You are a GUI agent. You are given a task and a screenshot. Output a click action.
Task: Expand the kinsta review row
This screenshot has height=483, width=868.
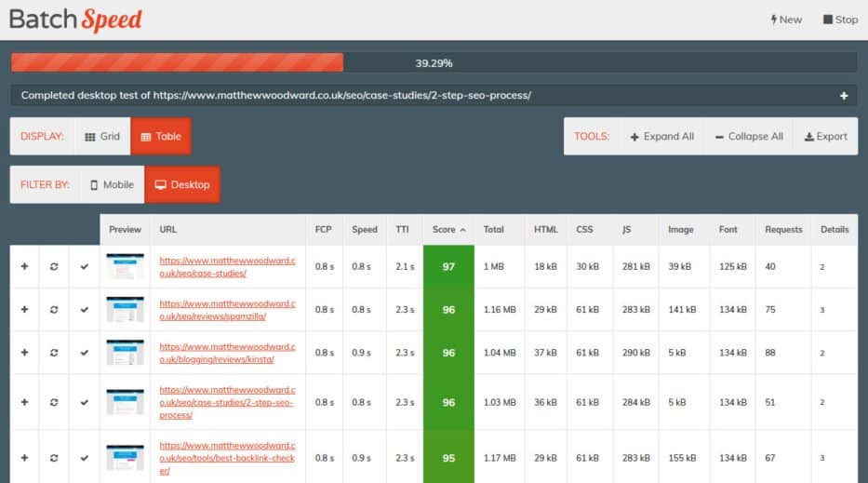(x=24, y=353)
